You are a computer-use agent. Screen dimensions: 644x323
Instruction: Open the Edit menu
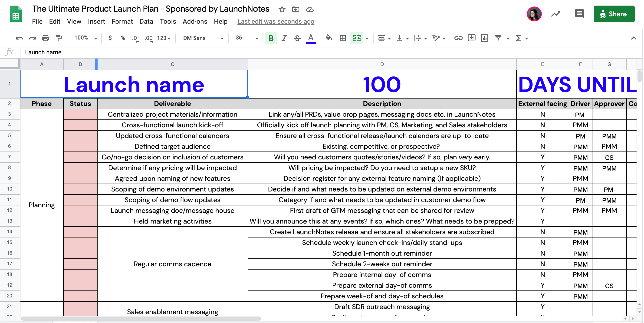point(55,22)
